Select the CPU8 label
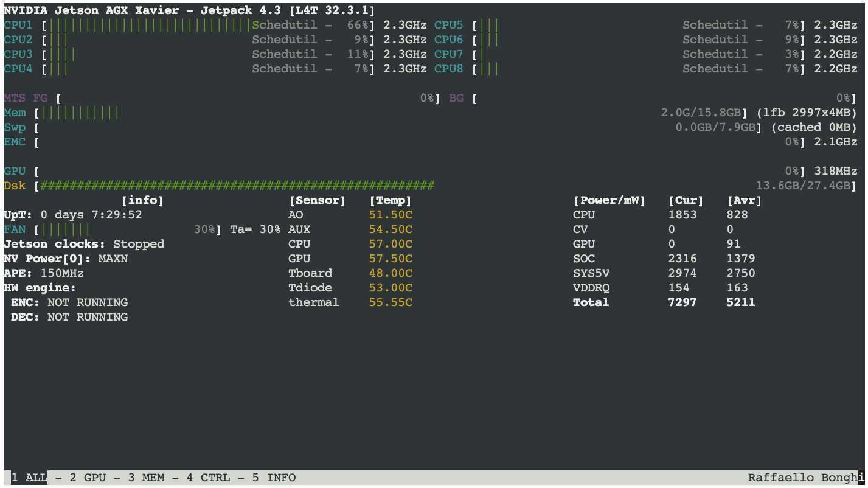 point(449,69)
